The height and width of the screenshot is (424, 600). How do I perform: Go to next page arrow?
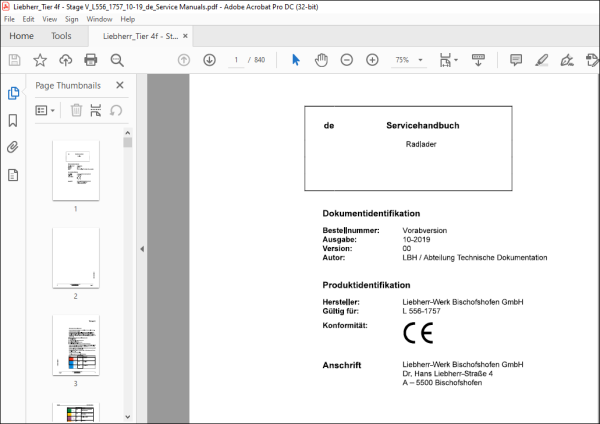click(x=209, y=60)
